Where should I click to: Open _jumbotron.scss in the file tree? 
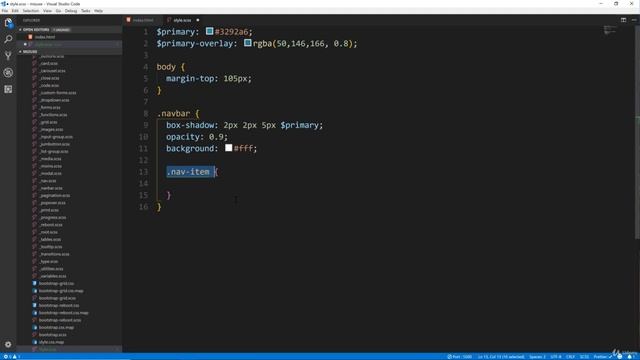[54, 144]
